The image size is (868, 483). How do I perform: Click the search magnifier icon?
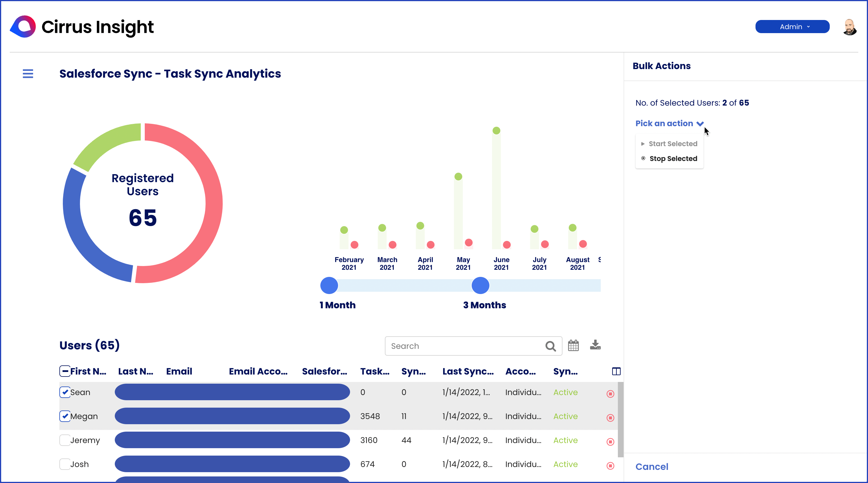pyautogui.click(x=550, y=346)
